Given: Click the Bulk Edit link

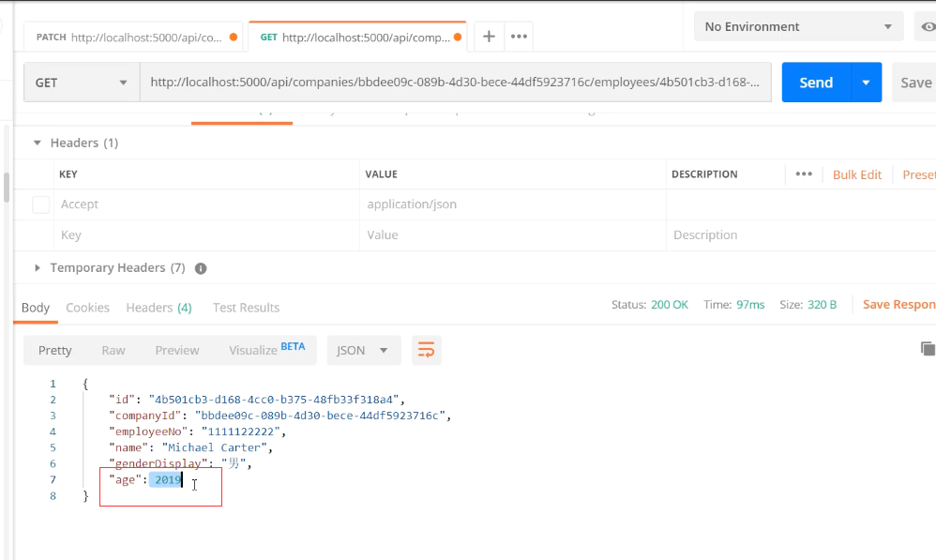Looking at the screenshot, I should tap(857, 174).
